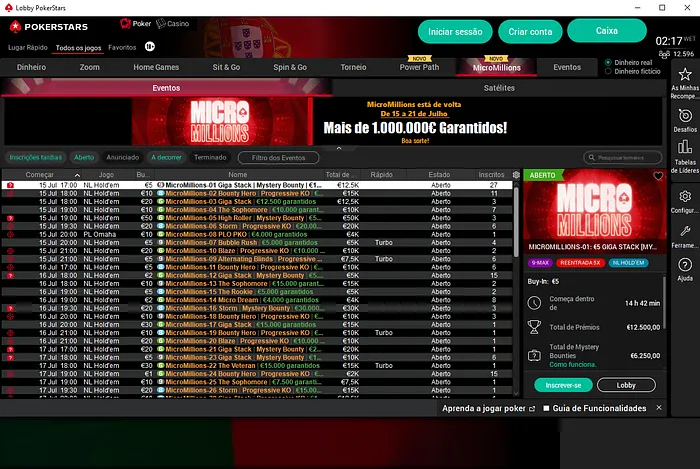Switch to the Satélites sub-tab

pos(499,88)
